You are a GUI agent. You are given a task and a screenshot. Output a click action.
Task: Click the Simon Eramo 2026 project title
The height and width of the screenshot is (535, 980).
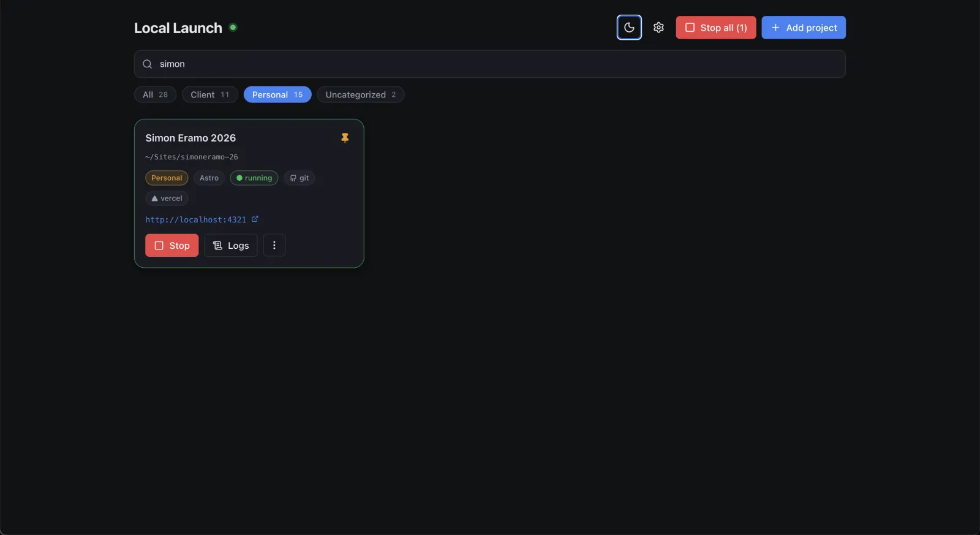pos(190,138)
